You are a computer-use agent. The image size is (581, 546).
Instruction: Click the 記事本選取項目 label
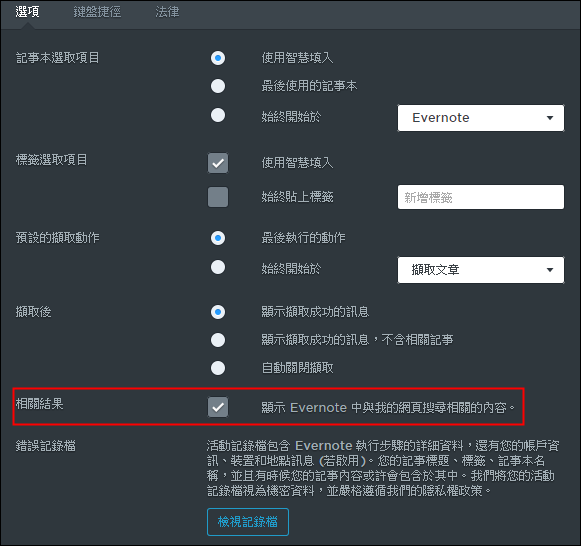pyautogui.click(x=57, y=58)
